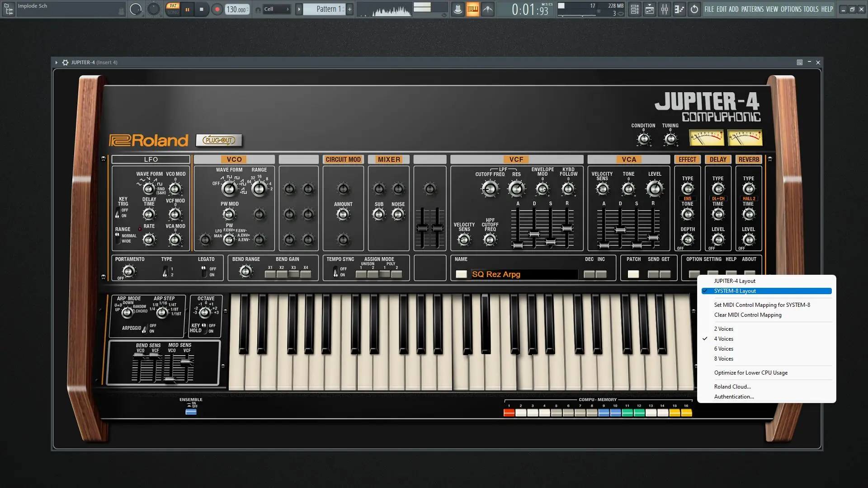Stop playback with the stop button
This screenshot has height=488, width=868.
pyautogui.click(x=202, y=9)
